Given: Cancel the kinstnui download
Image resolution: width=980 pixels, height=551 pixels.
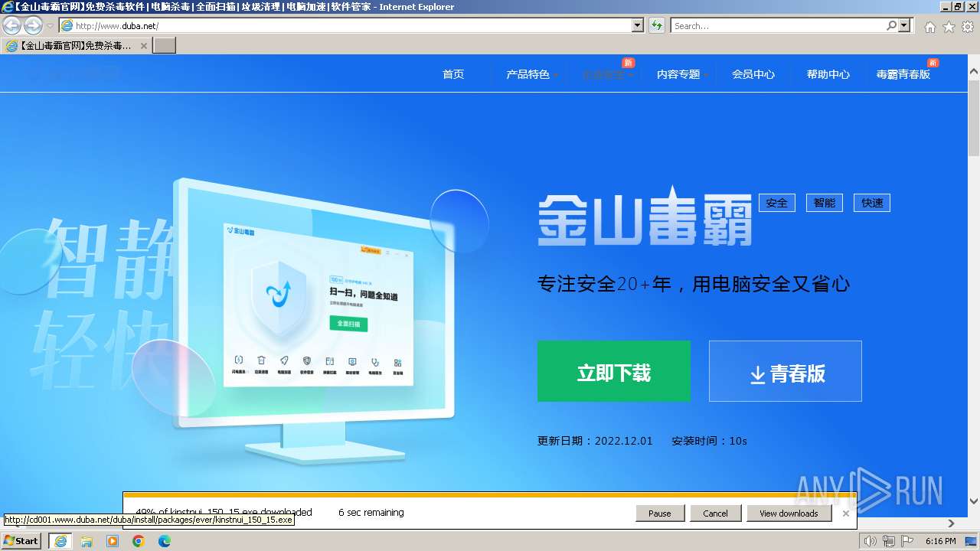Looking at the screenshot, I should (715, 514).
